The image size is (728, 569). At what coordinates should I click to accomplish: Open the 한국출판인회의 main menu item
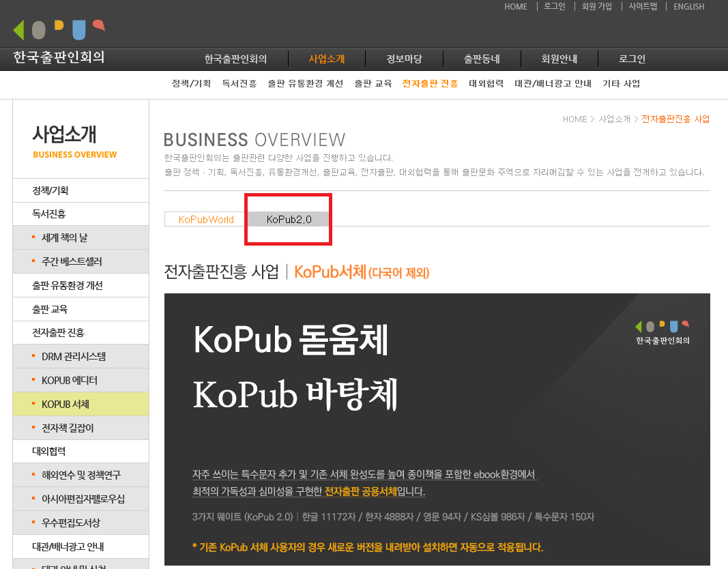[x=235, y=59]
